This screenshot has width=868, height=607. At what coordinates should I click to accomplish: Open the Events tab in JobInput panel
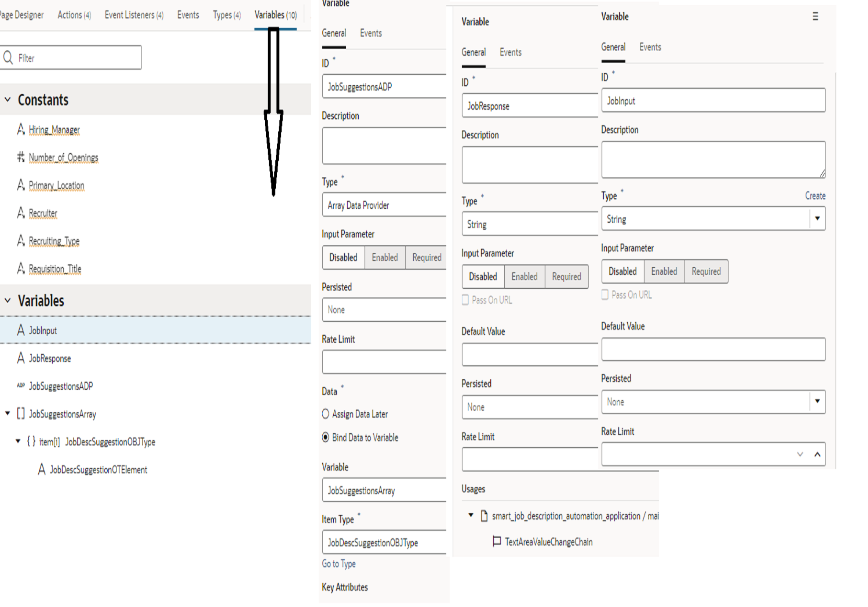650,47
